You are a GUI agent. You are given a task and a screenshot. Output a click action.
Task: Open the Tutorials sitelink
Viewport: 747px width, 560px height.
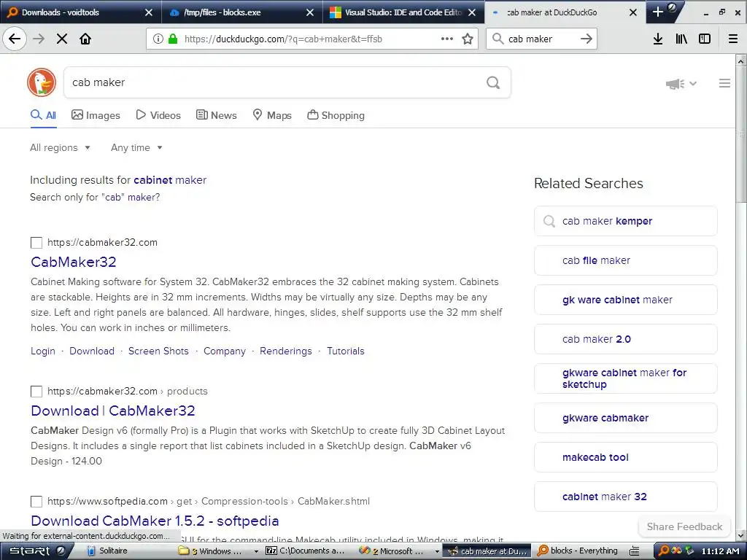point(345,351)
